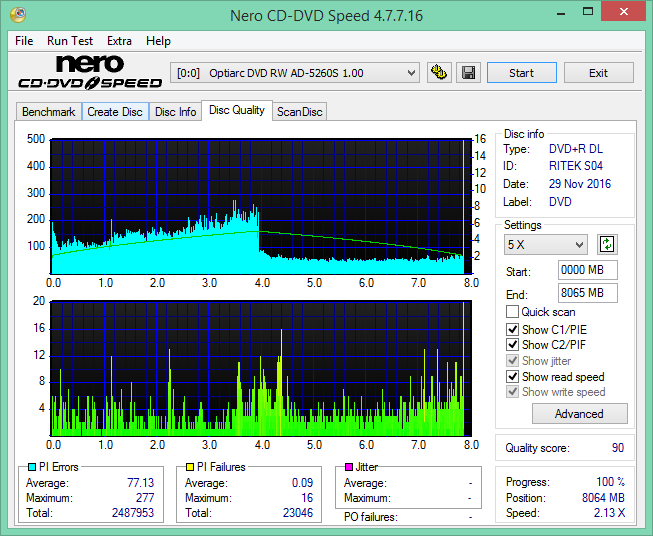Click the floppy disk save icon
The width and height of the screenshot is (653, 536).
[x=469, y=73]
